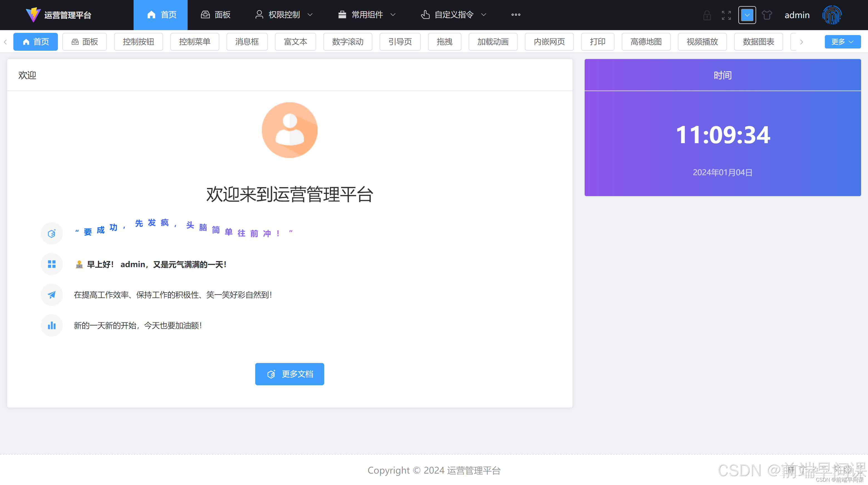Expand the 自定义指令 menu
The width and height of the screenshot is (868, 485).
454,15
